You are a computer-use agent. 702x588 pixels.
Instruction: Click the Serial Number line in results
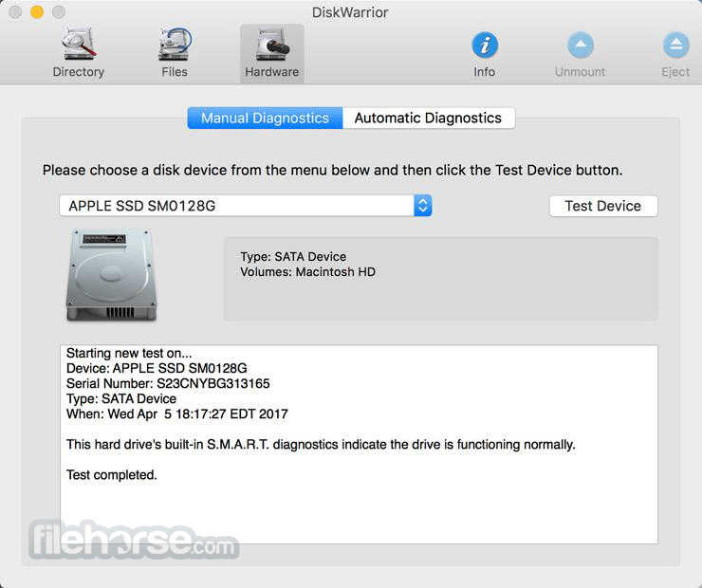(x=168, y=383)
